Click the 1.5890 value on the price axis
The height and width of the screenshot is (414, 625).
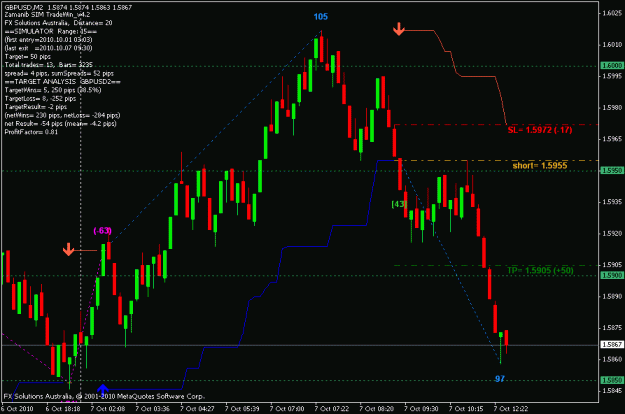pos(612,296)
